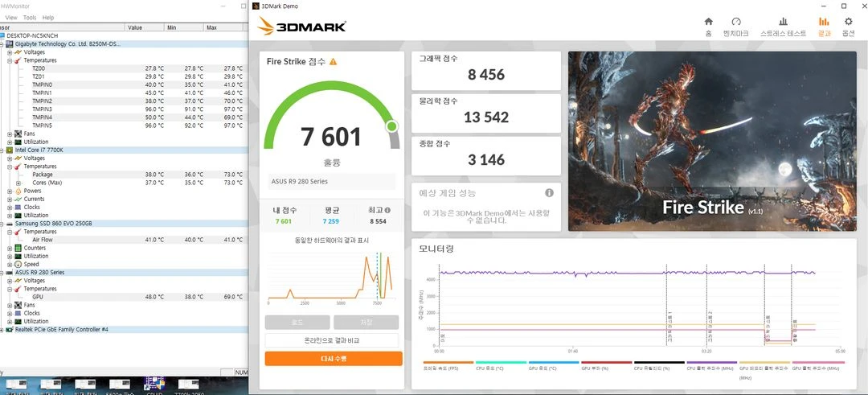868x395 pixels.
Task: Toggle the blue GPU 온도 legend swatch
Action: click(x=554, y=362)
